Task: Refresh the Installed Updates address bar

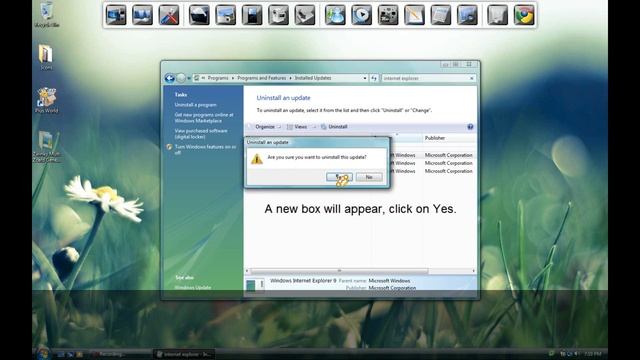Action: click(374, 78)
